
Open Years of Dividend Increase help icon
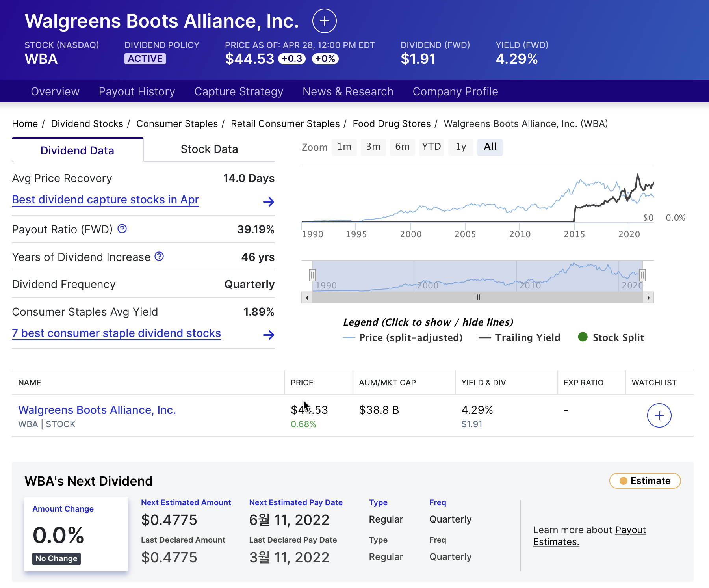(x=159, y=256)
